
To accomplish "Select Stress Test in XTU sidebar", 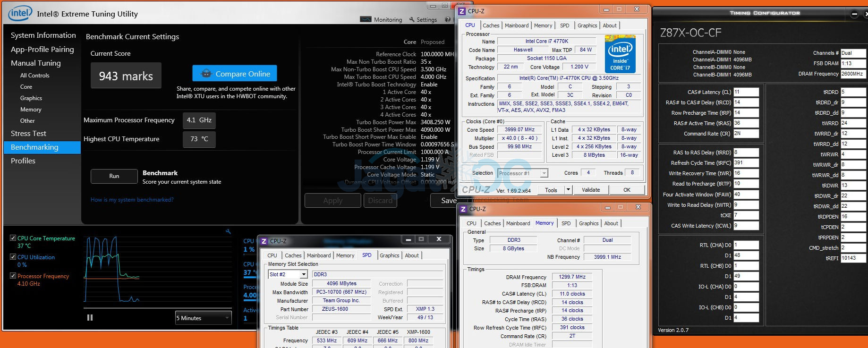I will tap(28, 133).
